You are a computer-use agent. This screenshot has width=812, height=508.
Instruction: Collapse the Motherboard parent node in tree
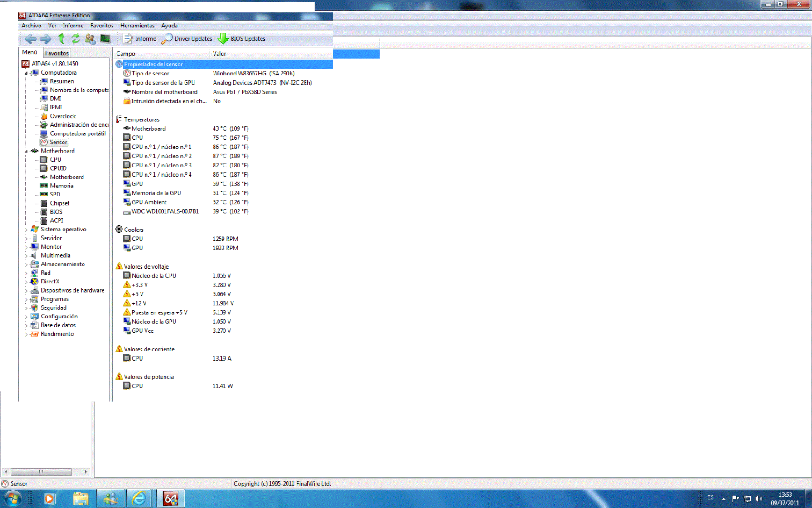pyautogui.click(x=26, y=151)
